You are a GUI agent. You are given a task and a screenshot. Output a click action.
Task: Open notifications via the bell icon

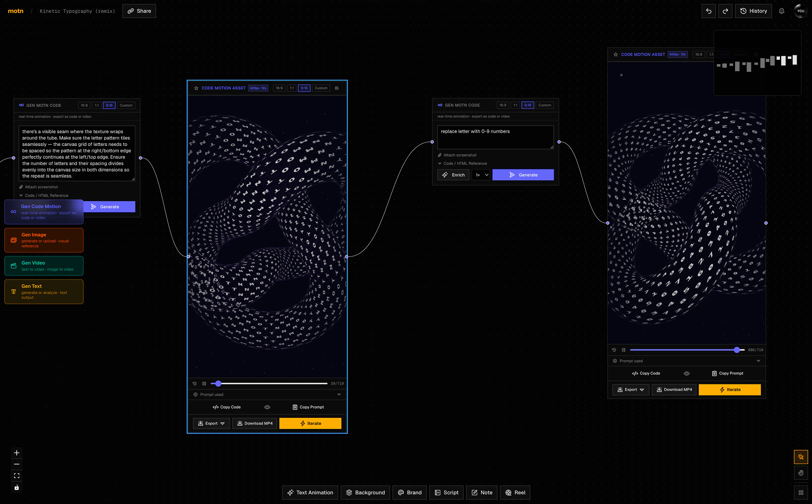coord(782,11)
